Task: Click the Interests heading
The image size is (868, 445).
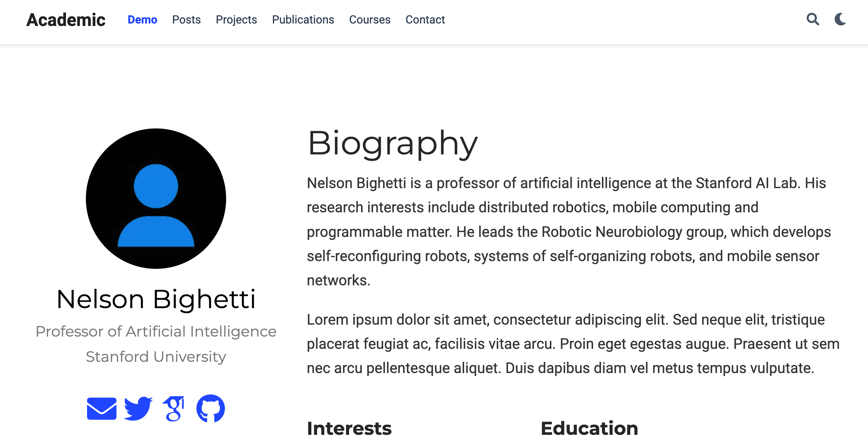Action: (349, 428)
